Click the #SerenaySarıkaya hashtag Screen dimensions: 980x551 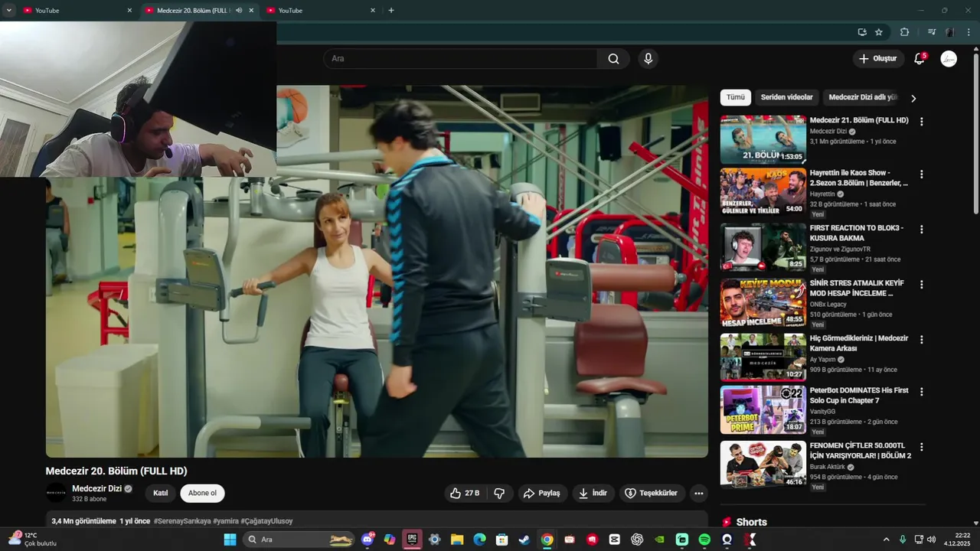[182, 521]
